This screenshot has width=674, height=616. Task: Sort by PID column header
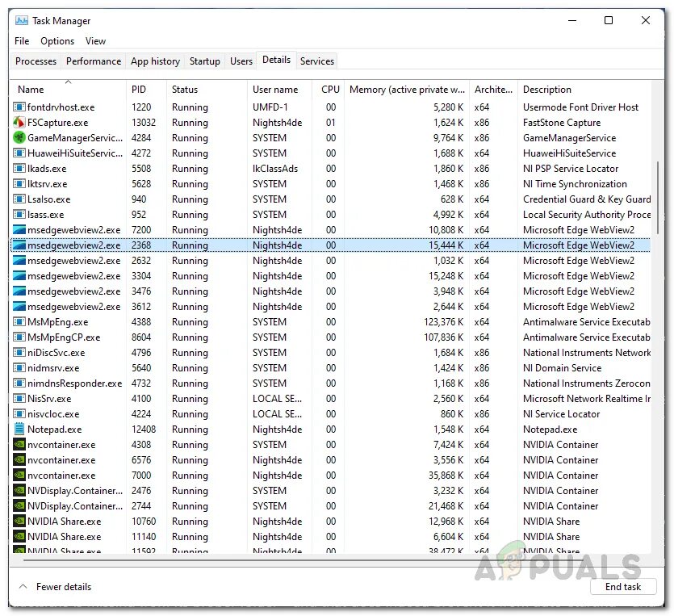click(146, 90)
